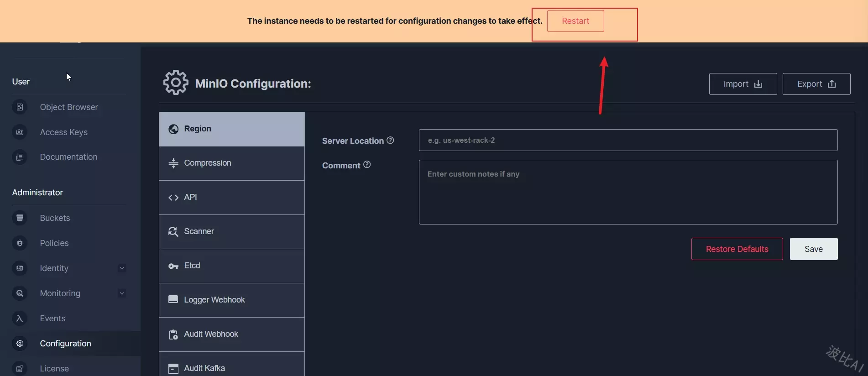Navigate to Buckets page
Image resolution: width=868 pixels, height=376 pixels.
tap(55, 218)
